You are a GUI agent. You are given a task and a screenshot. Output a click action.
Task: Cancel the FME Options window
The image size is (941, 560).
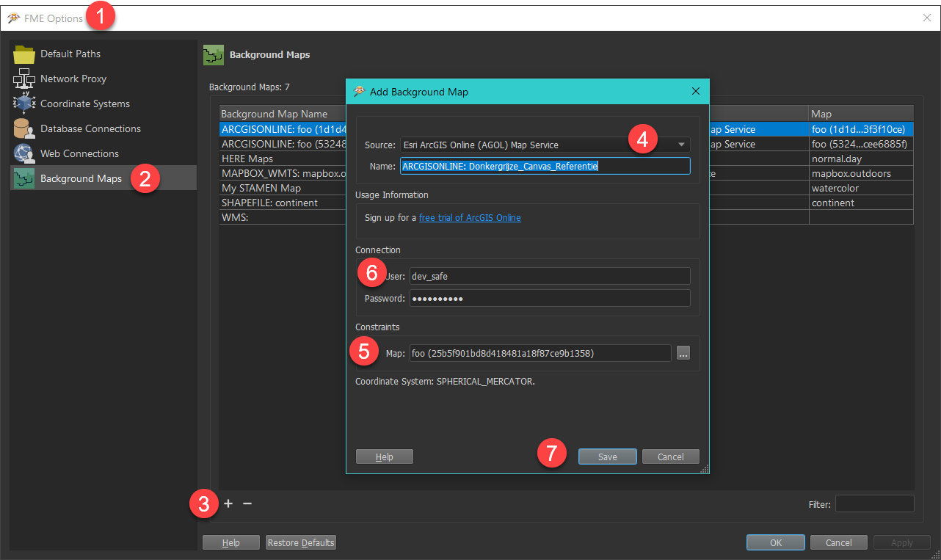pyautogui.click(x=839, y=542)
